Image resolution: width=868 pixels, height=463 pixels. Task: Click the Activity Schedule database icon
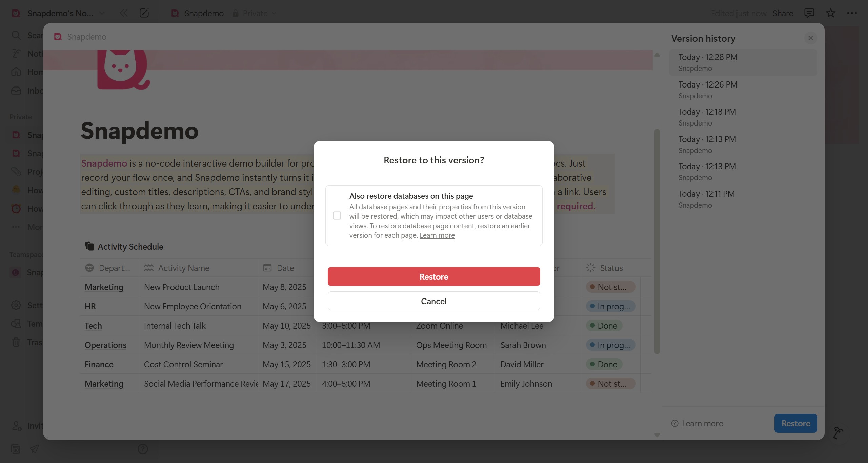click(x=89, y=246)
